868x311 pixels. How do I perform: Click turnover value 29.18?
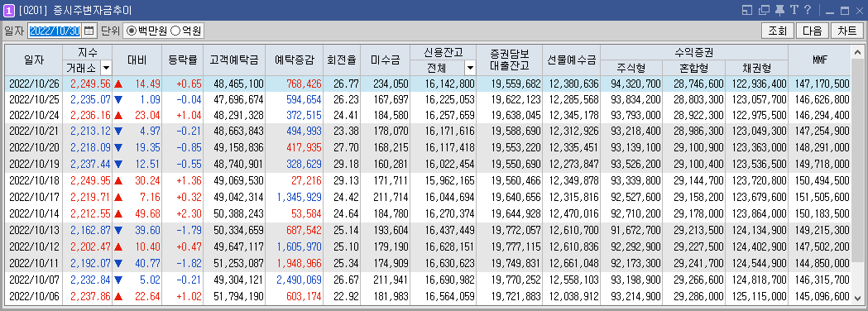tap(348, 165)
